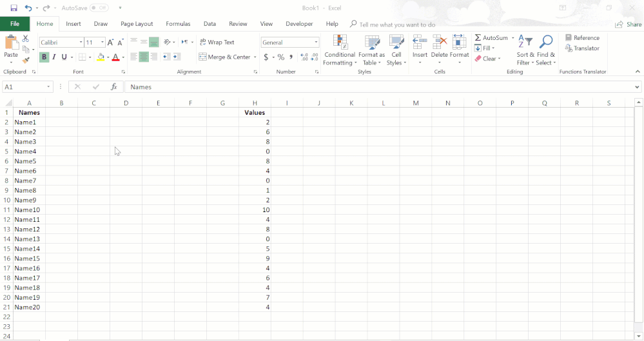This screenshot has height=341, width=644.
Task: Increase the indent
Action: pos(177,57)
